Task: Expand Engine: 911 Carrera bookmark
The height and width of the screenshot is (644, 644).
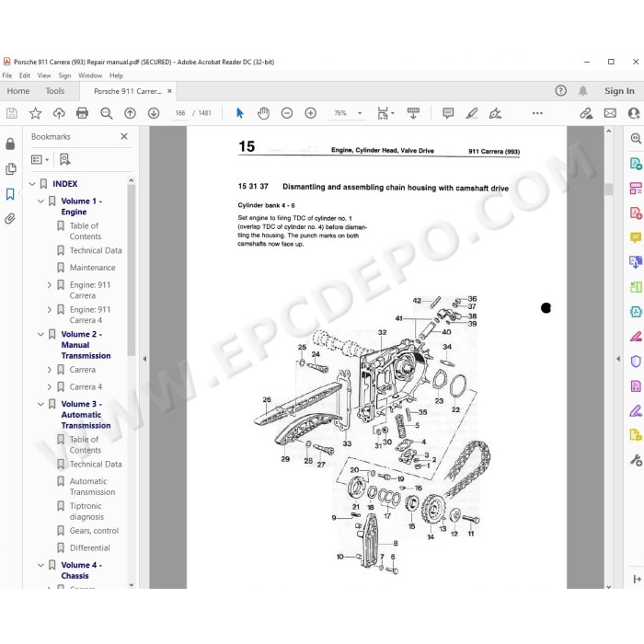Action: tap(50, 285)
